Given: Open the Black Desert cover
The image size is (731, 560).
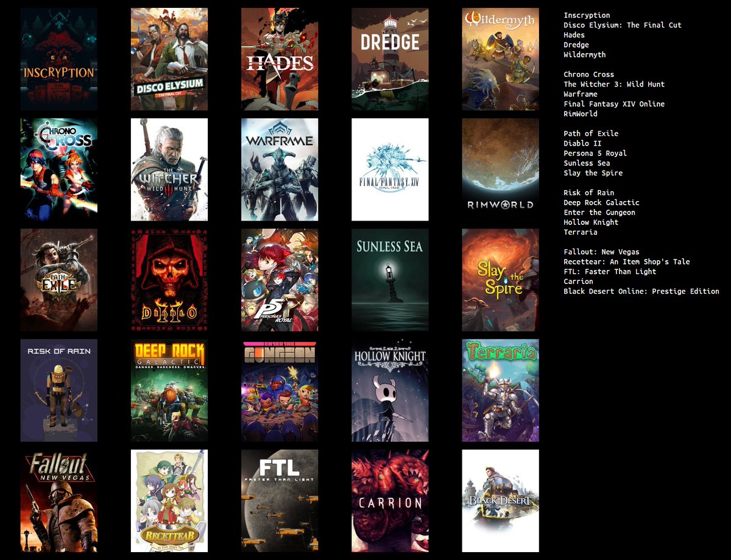Looking at the screenshot, I should [x=500, y=501].
